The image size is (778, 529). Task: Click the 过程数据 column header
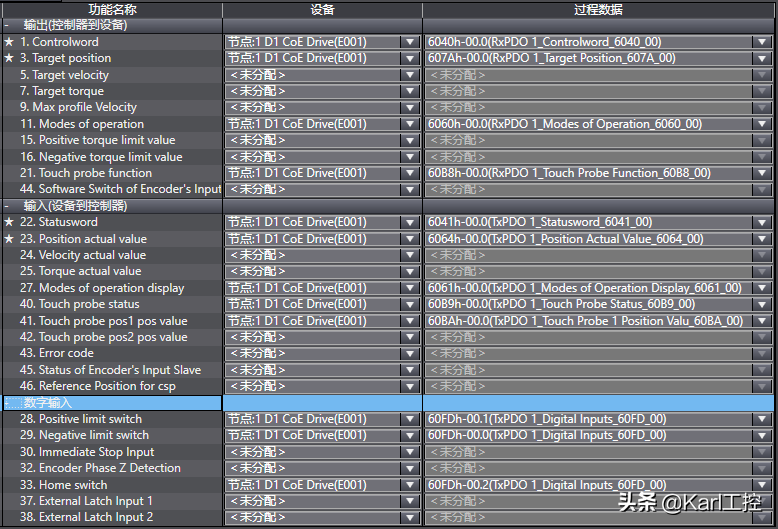tap(599, 9)
